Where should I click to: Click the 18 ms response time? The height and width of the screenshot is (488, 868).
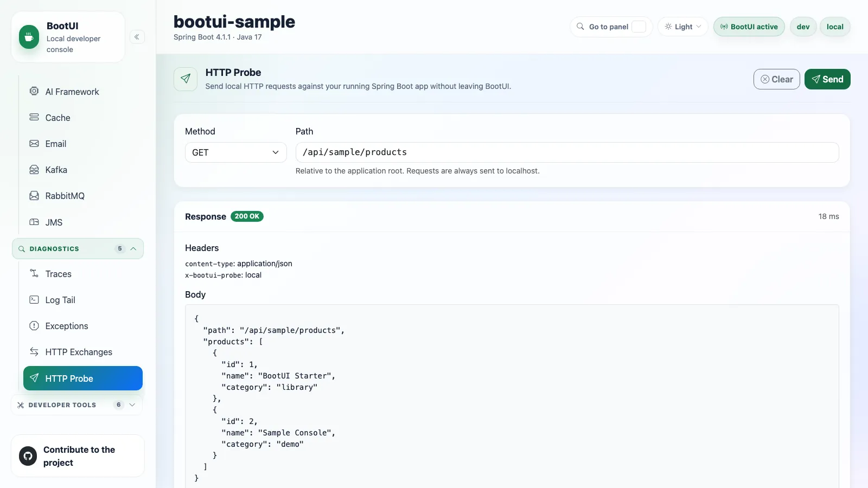pyautogui.click(x=828, y=216)
